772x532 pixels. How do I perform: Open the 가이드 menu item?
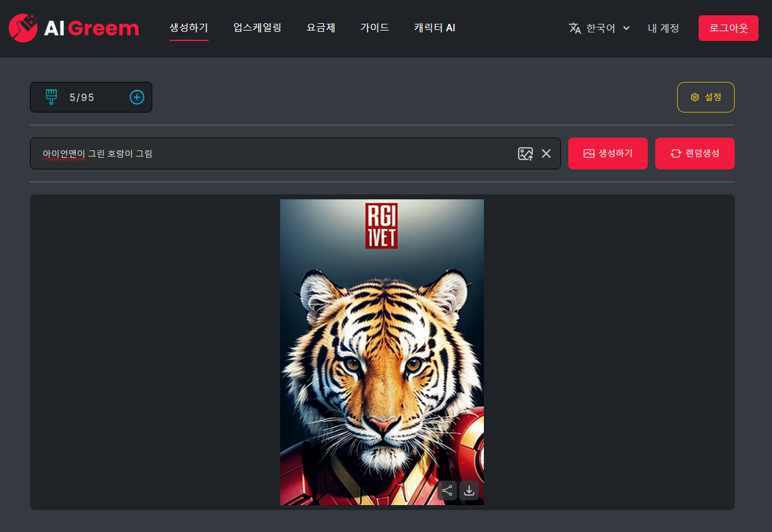pyautogui.click(x=375, y=28)
